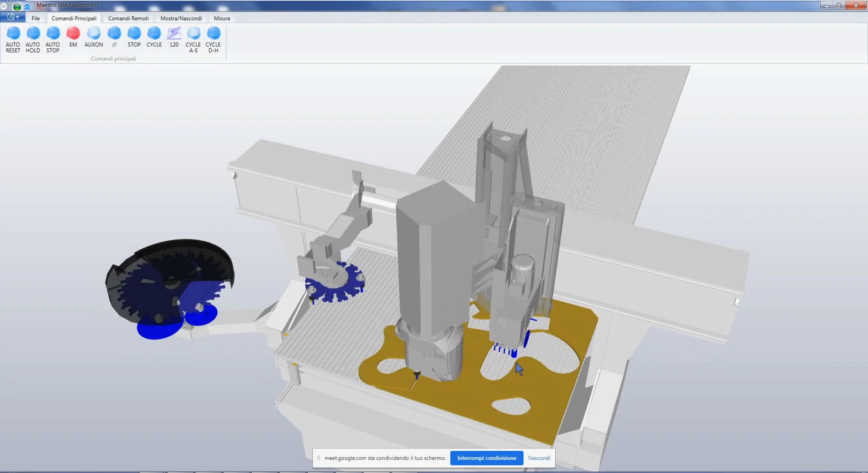The width and height of the screenshot is (868, 473).
Task: Trigger the red EM emergency button
Action: click(x=73, y=34)
